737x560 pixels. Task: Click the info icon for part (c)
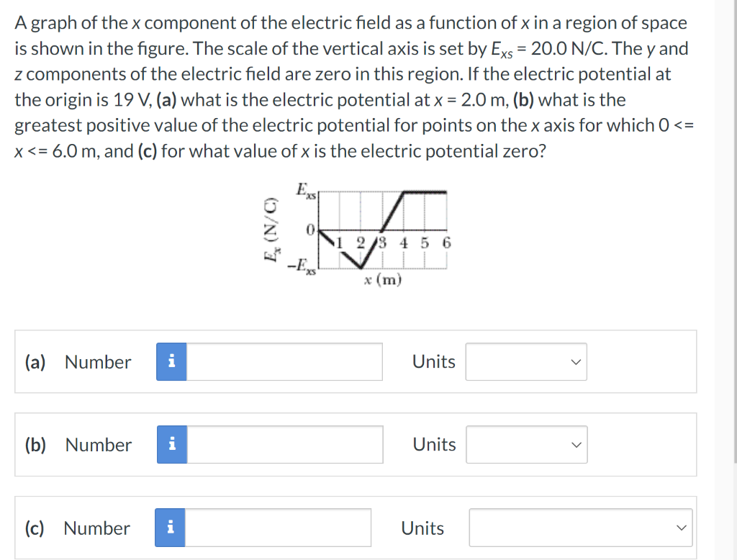click(171, 528)
